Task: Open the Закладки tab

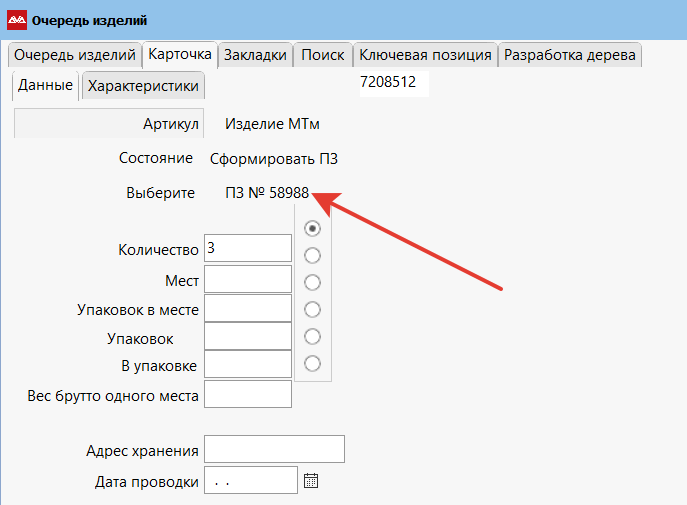Action: [x=256, y=55]
